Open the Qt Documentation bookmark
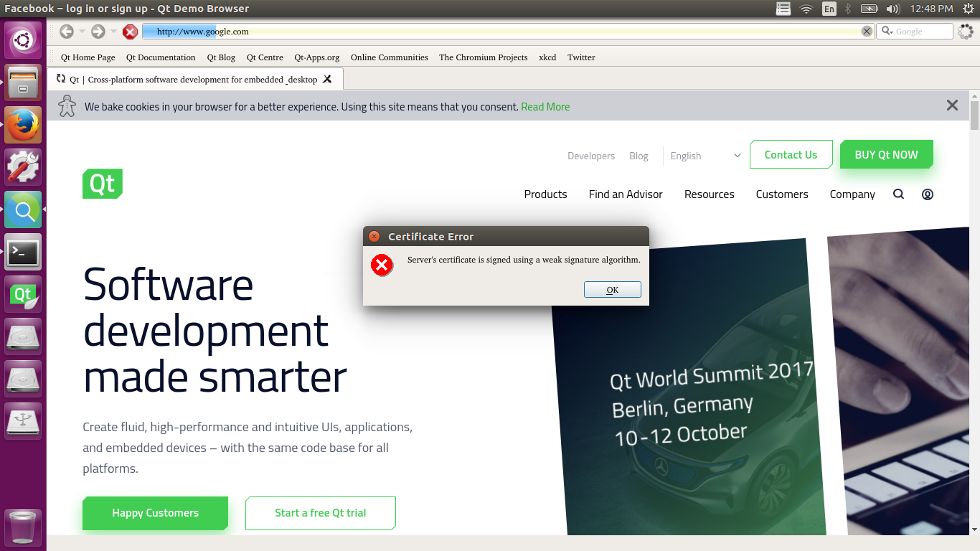Viewport: 980px width, 551px height. click(x=161, y=57)
